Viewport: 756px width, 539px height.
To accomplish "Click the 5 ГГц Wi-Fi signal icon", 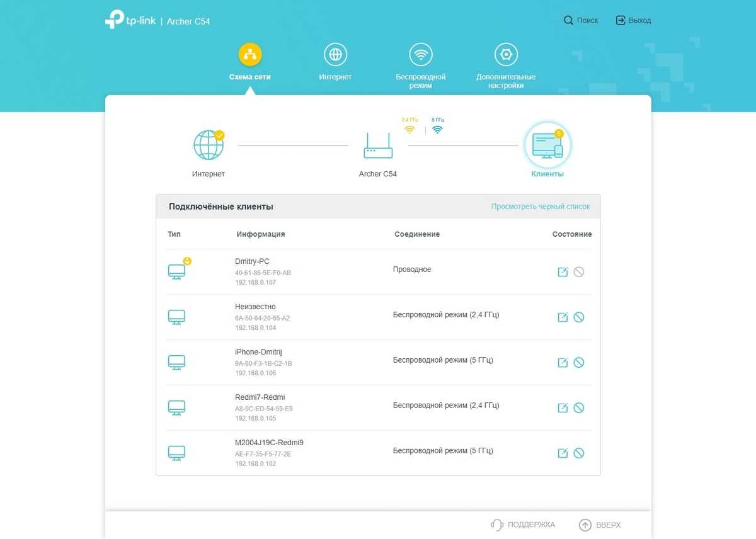I will [x=437, y=129].
